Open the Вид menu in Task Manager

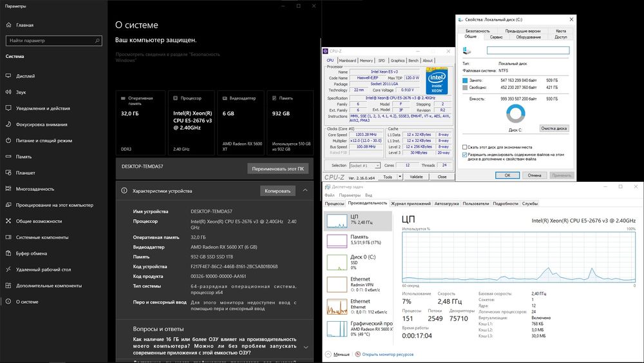click(x=368, y=195)
